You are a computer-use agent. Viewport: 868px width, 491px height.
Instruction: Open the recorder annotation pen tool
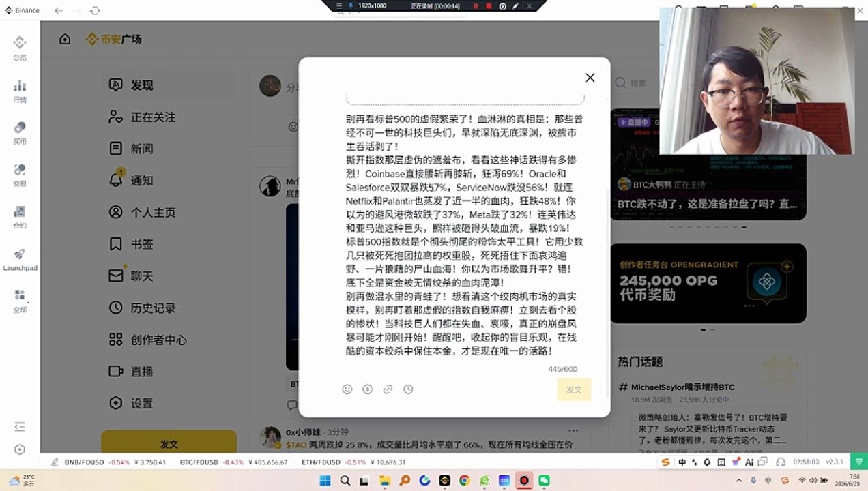coord(515,5)
